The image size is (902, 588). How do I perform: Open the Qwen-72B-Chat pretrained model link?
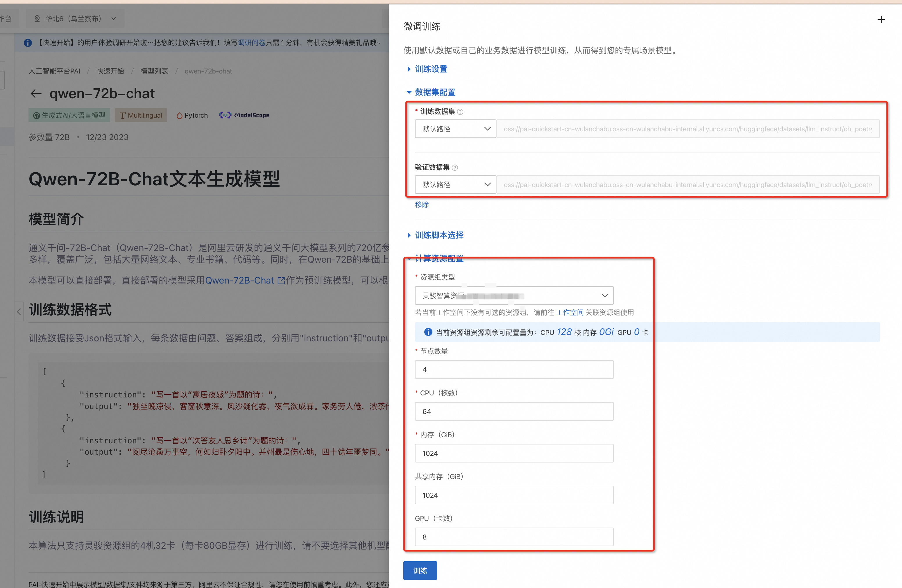239,280
